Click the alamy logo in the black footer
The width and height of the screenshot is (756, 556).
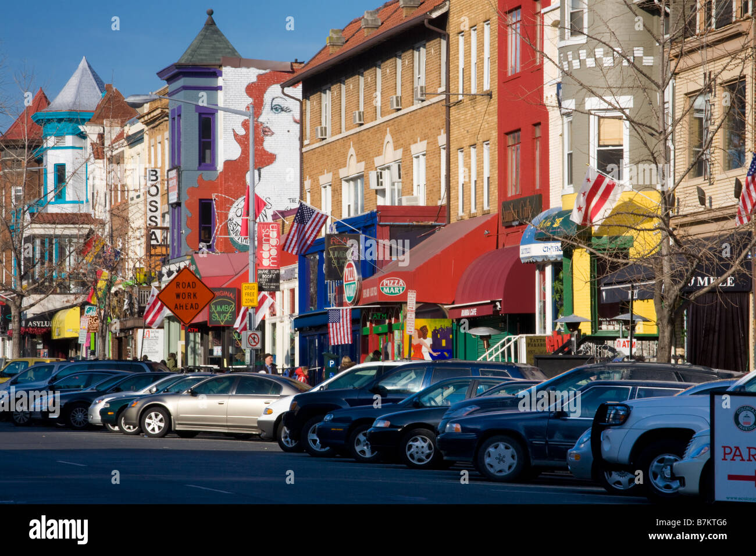(58, 530)
